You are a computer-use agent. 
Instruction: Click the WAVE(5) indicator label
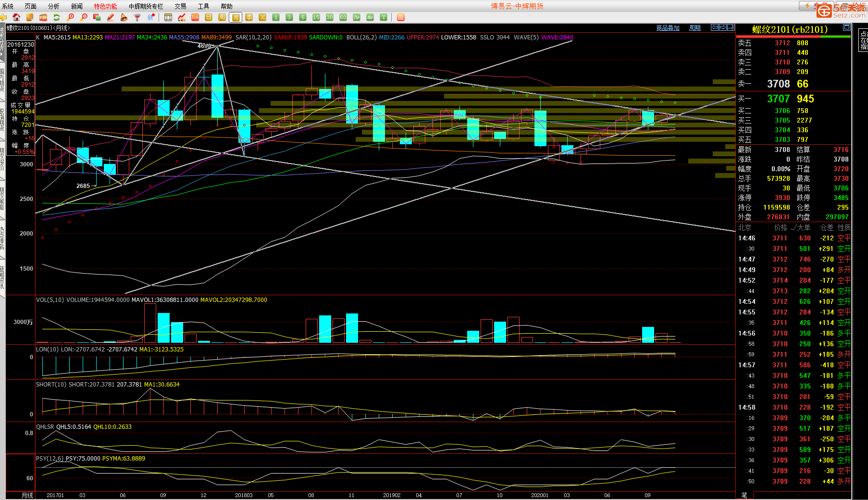coord(526,37)
